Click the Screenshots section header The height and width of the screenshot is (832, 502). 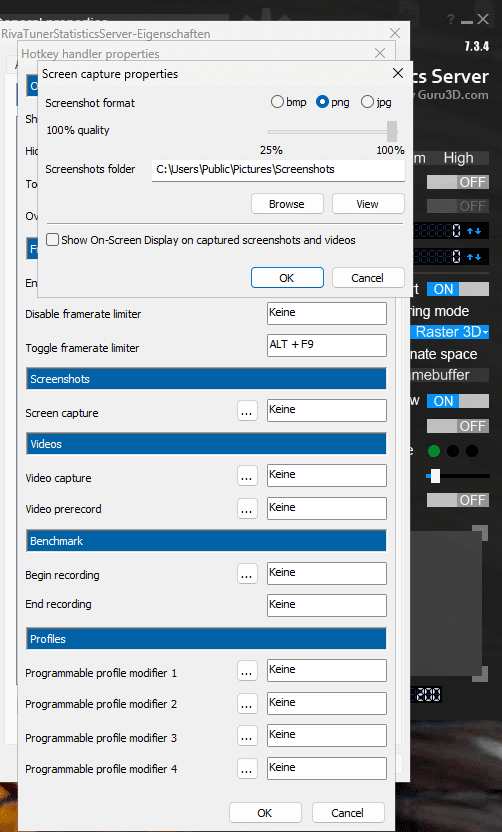tap(206, 379)
